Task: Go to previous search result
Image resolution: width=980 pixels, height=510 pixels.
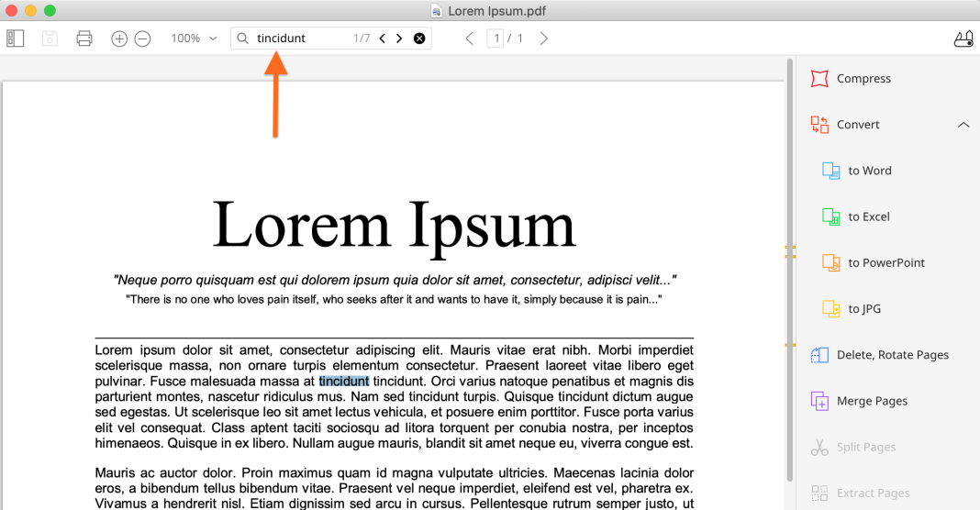Action: point(383,39)
